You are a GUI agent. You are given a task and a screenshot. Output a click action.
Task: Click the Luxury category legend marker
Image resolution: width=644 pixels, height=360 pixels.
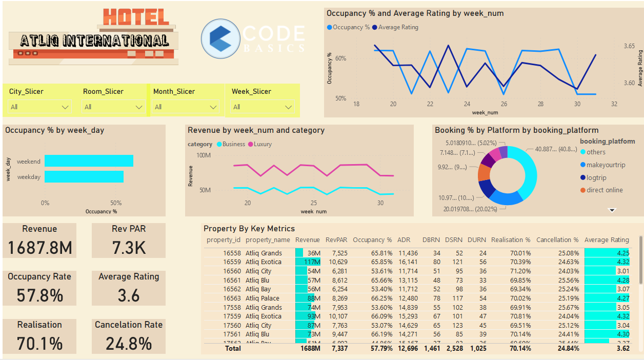click(x=251, y=145)
